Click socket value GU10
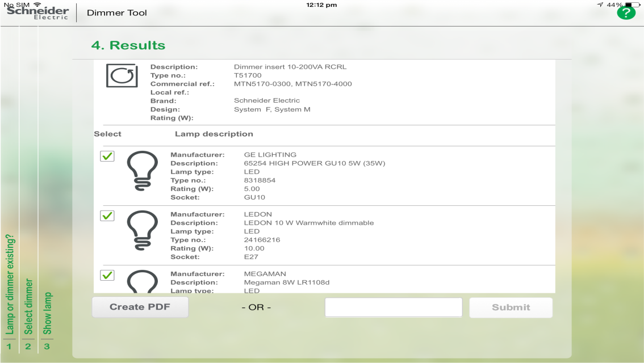The image size is (644, 363). (x=254, y=197)
